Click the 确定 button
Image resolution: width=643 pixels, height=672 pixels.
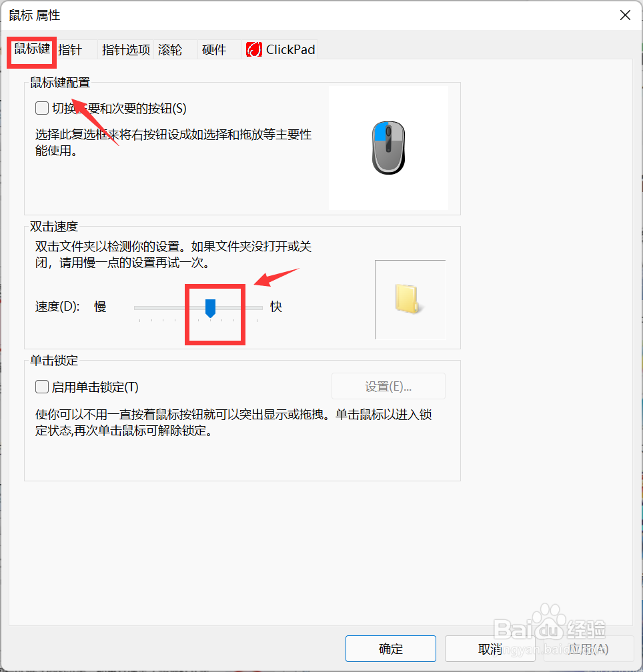[390, 649]
